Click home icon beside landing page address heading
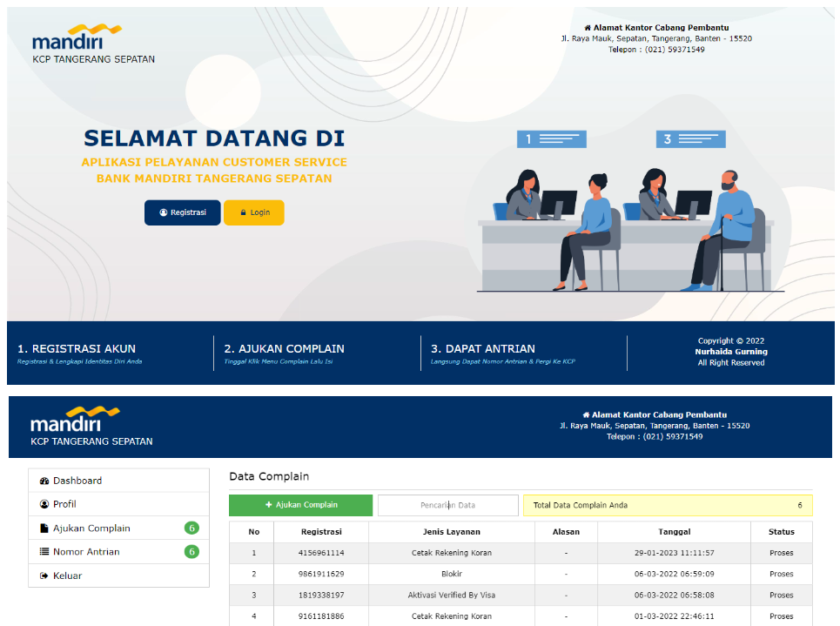Image resolution: width=840 pixels, height=626 pixels. (588, 28)
